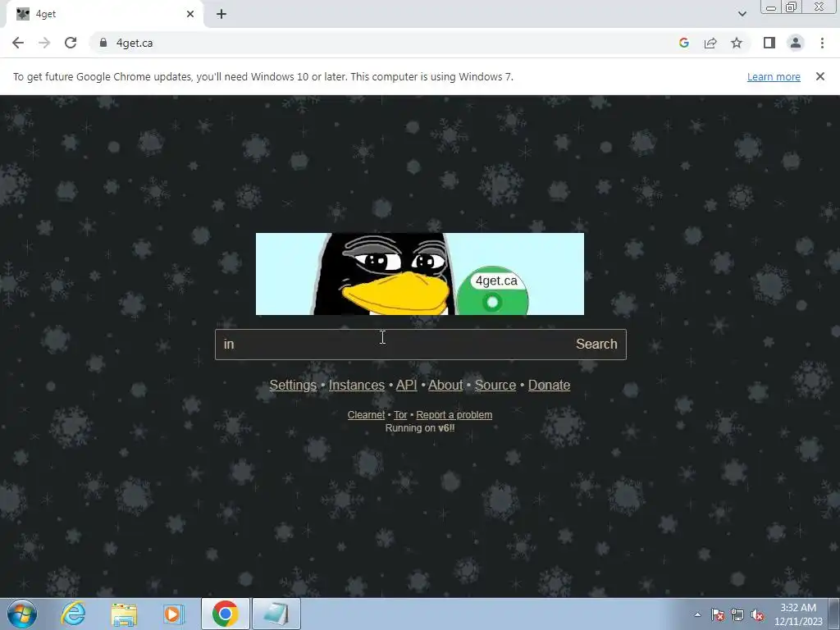This screenshot has width=840, height=630.
Task: Open the notepad-style taskbar application
Action: tap(276, 614)
